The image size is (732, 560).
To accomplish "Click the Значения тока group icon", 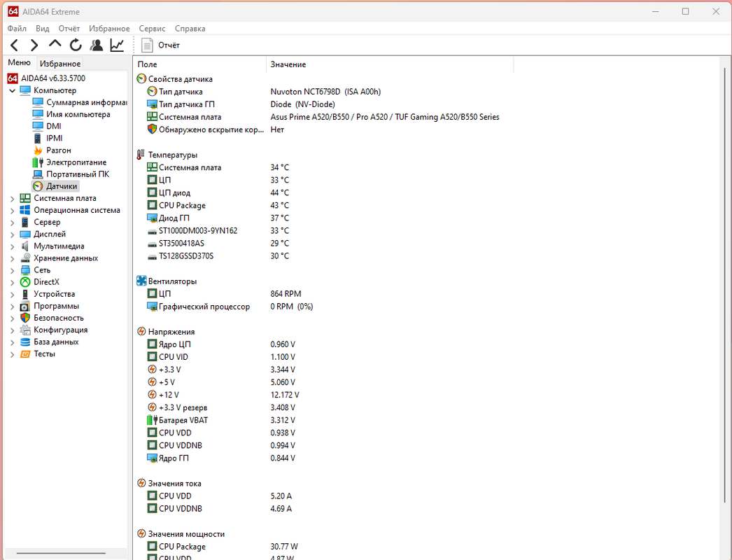I will (x=141, y=483).
